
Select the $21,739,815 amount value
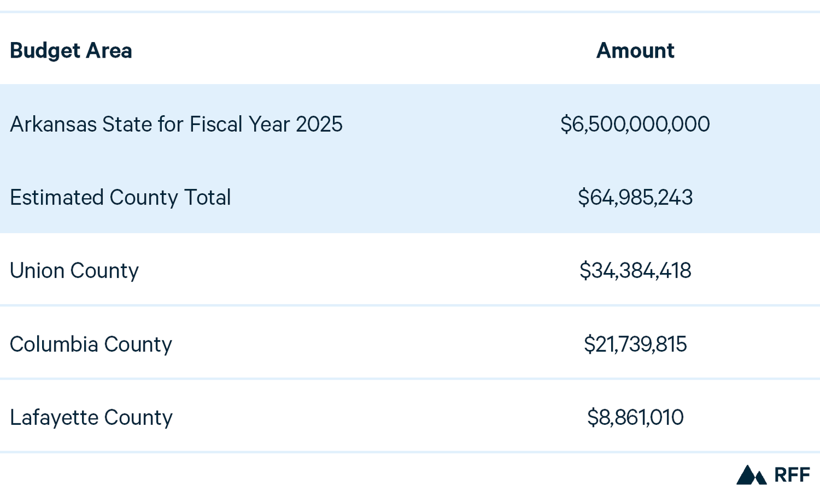click(635, 344)
